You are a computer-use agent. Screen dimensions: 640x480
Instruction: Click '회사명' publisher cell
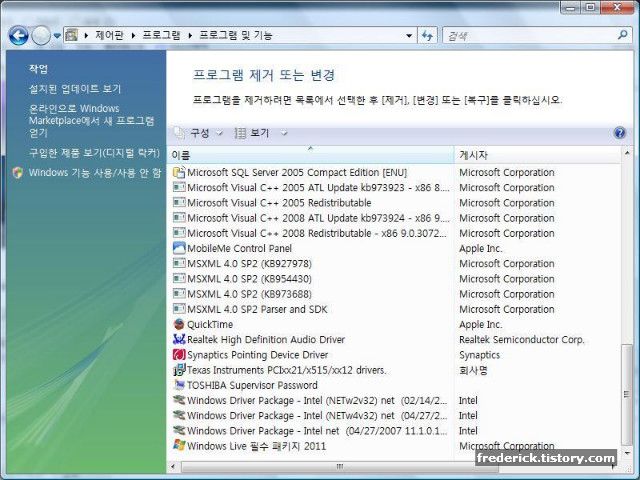point(473,370)
